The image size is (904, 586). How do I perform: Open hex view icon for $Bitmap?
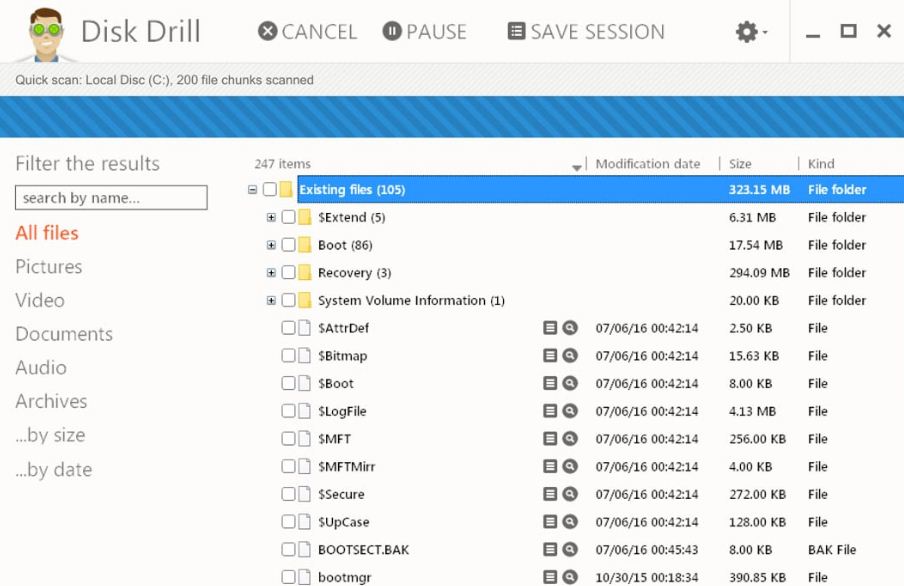coord(550,356)
